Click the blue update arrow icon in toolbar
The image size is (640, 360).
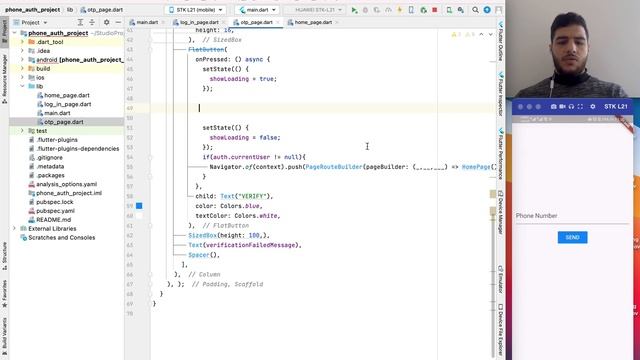pos(487,10)
